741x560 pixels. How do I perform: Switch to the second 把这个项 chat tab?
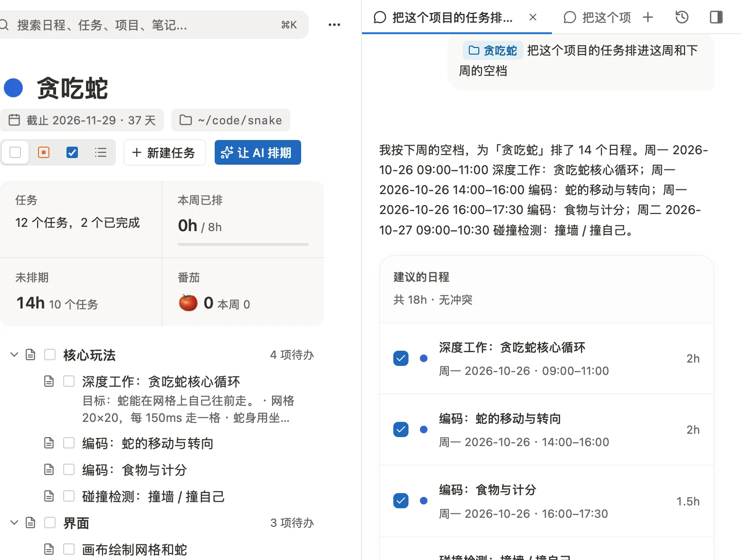597,18
